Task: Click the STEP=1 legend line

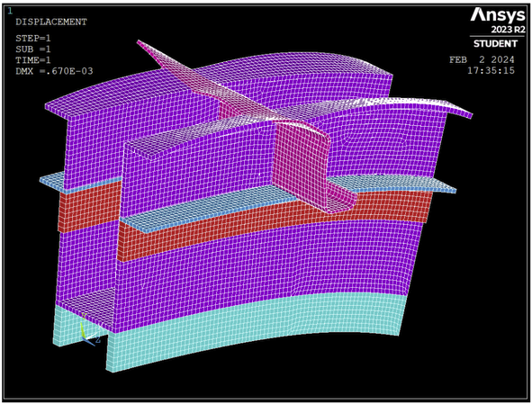Action: (x=33, y=39)
